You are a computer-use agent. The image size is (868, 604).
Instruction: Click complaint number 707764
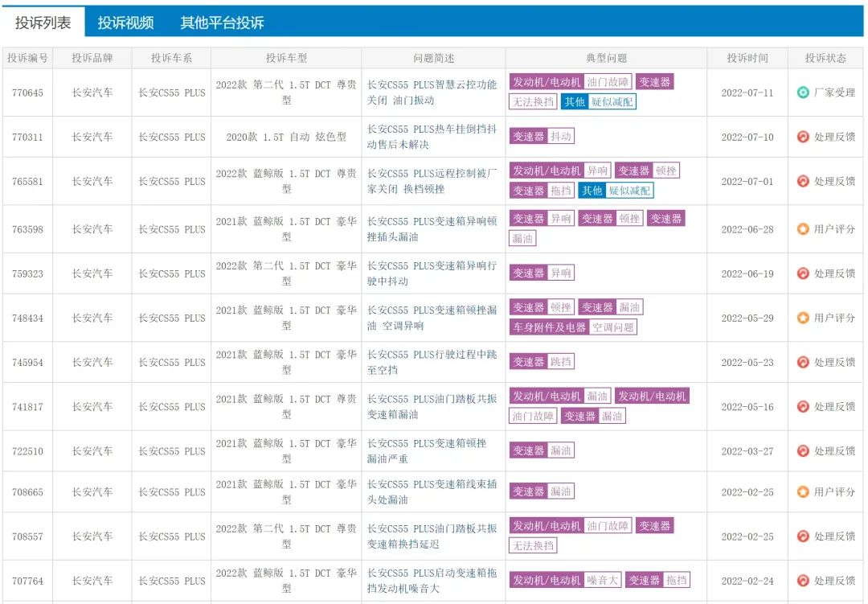(x=27, y=580)
